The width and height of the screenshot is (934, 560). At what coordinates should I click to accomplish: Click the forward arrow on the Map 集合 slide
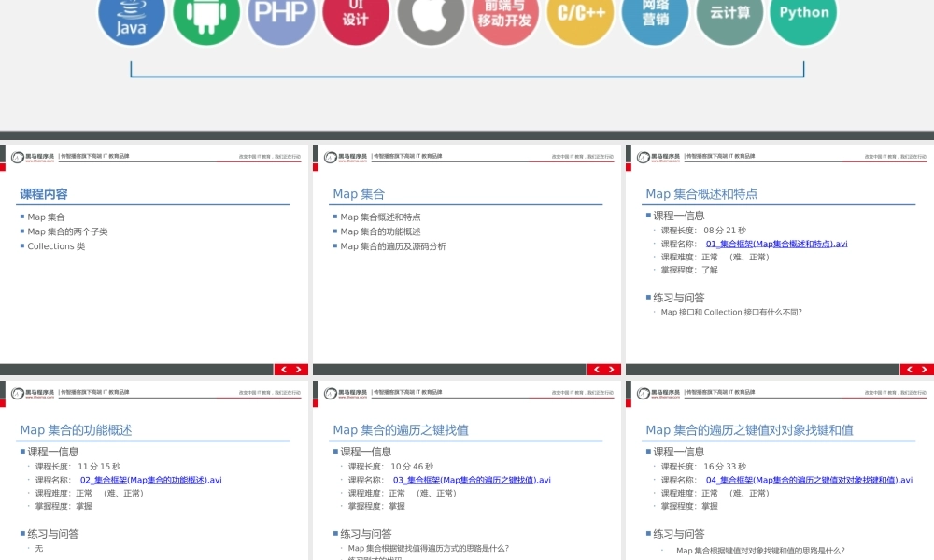click(612, 369)
